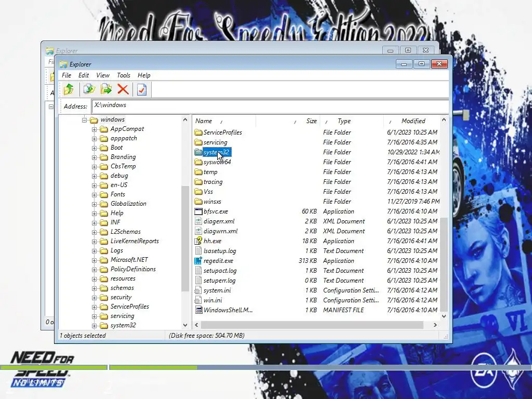The height and width of the screenshot is (399, 532).
Task: Expand the en-US tree folder
Action: coord(95,185)
